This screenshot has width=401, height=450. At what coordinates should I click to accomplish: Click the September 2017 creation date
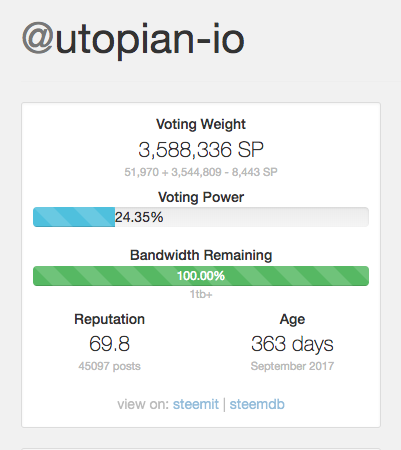[292, 366]
